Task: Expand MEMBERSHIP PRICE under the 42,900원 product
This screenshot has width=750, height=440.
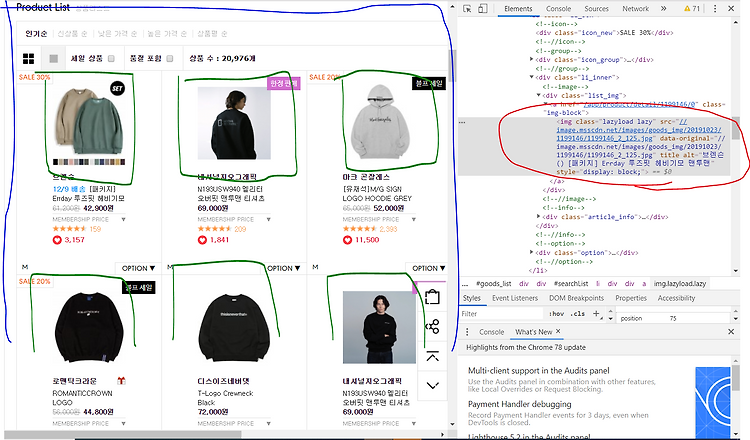Action: (123, 220)
